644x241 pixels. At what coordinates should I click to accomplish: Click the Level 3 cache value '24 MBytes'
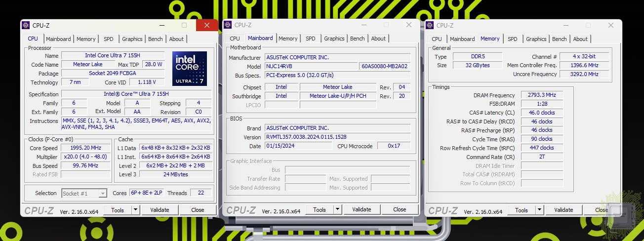tap(175, 174)
